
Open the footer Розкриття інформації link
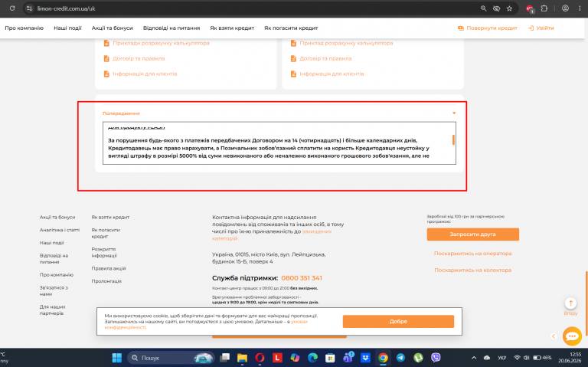(x=104, y=252)
